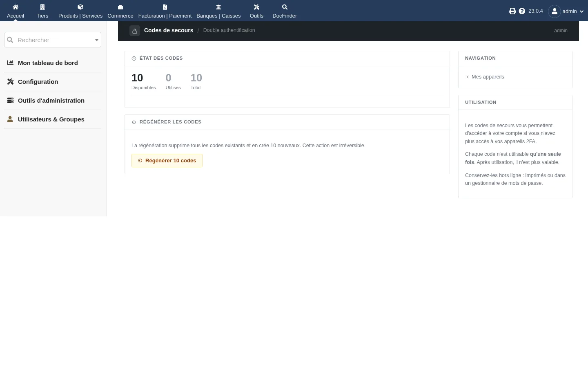Focus the Rechercher search field
This screenshot has width=588, height=368.
(53, 40)
